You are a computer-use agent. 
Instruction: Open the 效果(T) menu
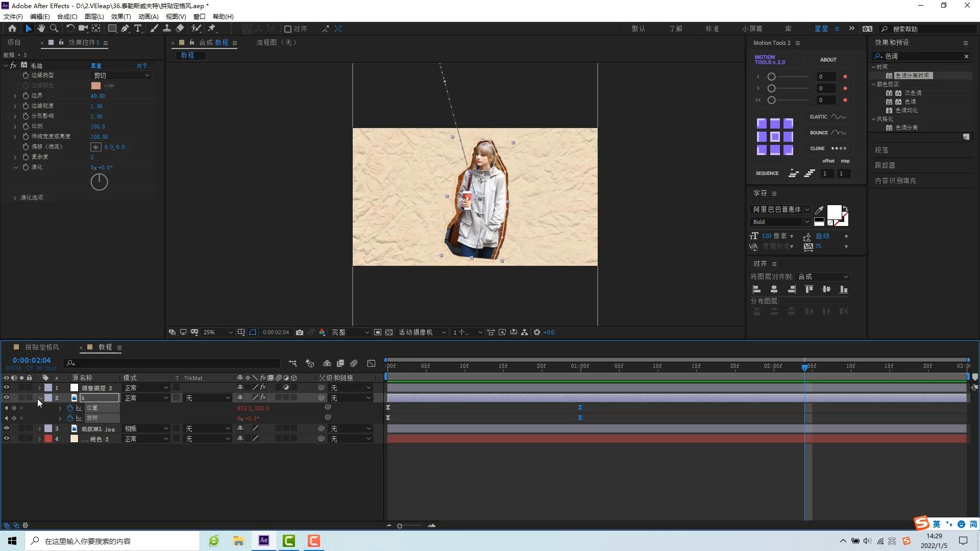(121, 16)
